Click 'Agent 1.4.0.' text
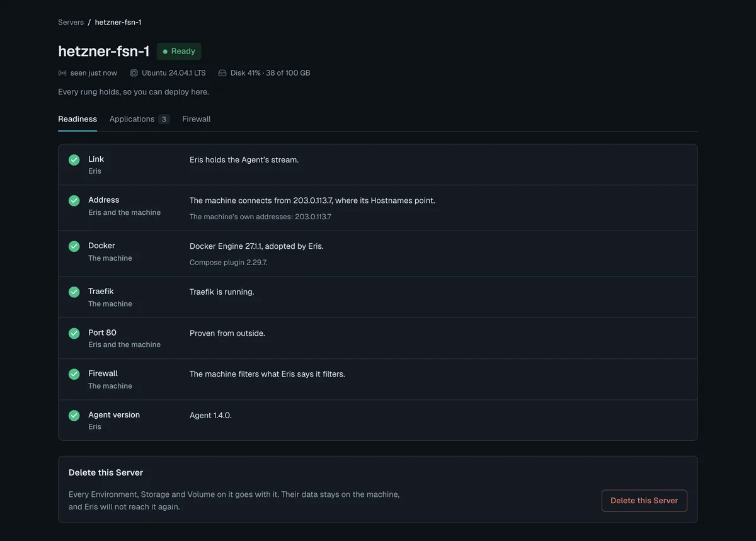The image size is (756, 541). [210, 416]
